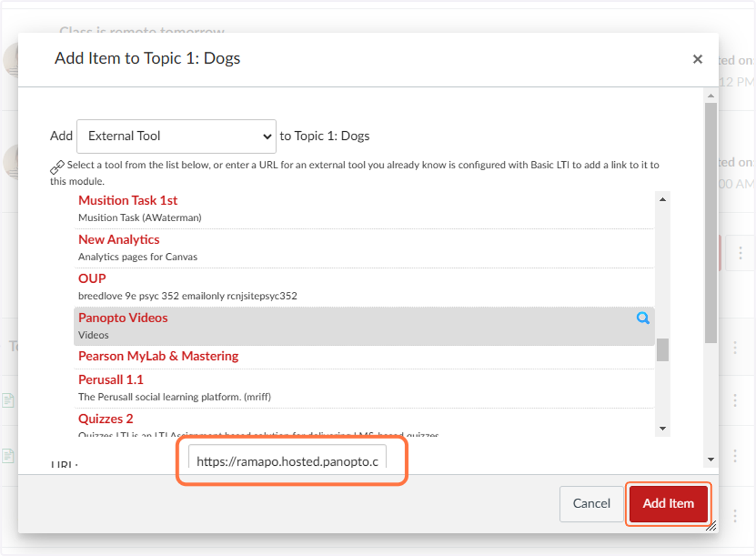This screenshot has width=756, height=556.
Task: Choose Pearson MyLab & Mastering
Action: (x=158, y=356)
